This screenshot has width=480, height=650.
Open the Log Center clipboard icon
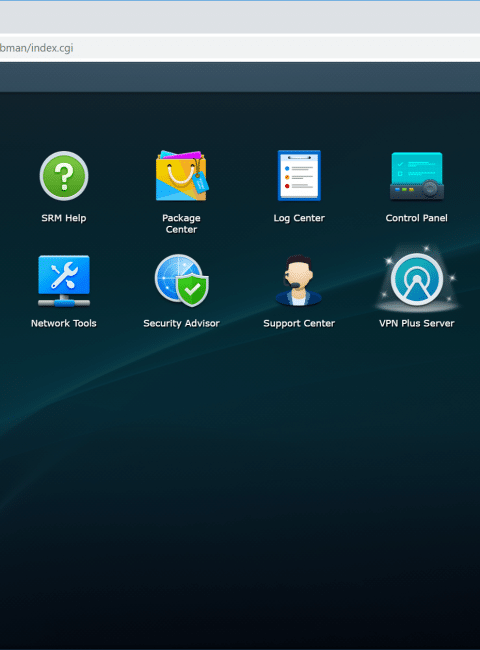pyautogui.click(x=299, y=176)
